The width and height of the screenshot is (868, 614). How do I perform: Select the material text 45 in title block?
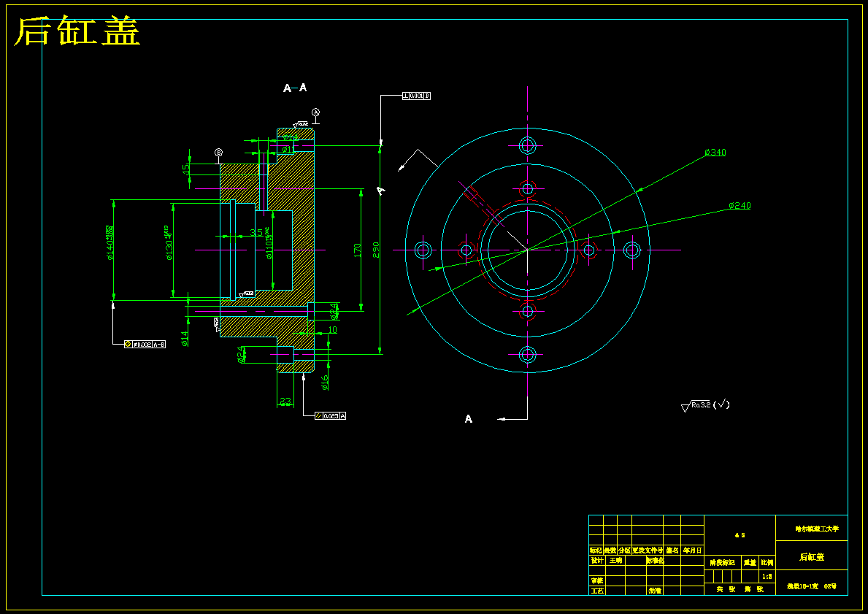740,535
